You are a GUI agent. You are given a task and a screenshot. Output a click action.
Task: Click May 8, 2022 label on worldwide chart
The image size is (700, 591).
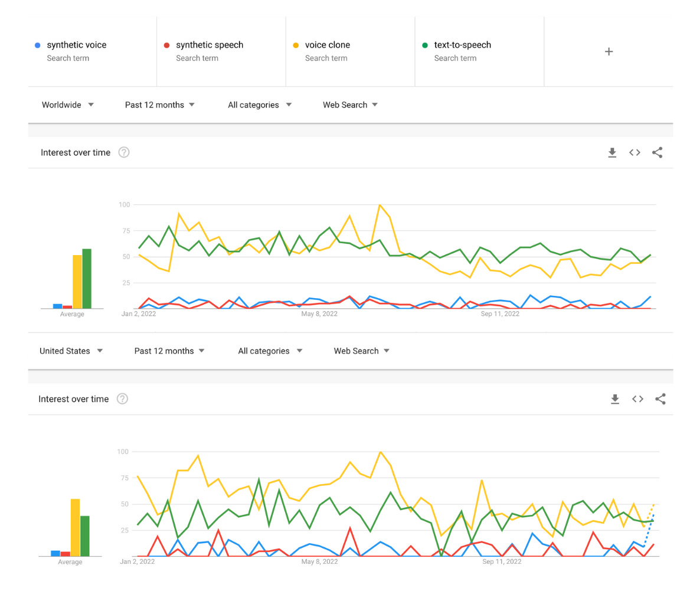click(x=319, y=314)
